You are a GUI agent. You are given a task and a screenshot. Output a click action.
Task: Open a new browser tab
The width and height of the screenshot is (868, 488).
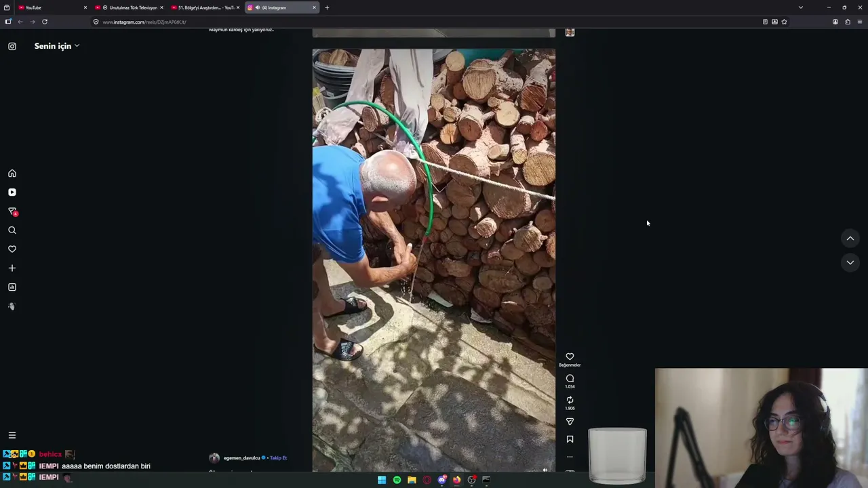pyautogui.click(x=327, y=7)
